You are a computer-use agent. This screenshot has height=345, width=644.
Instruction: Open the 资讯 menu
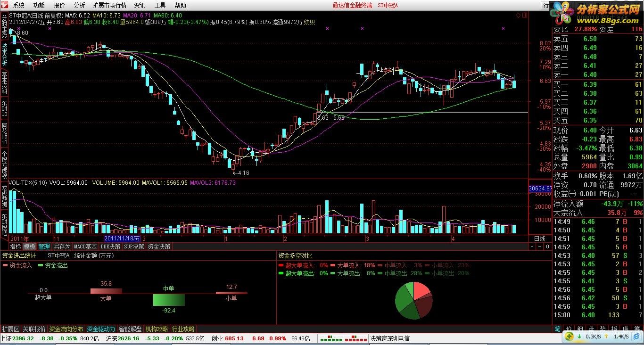click(x=140, y=5)
